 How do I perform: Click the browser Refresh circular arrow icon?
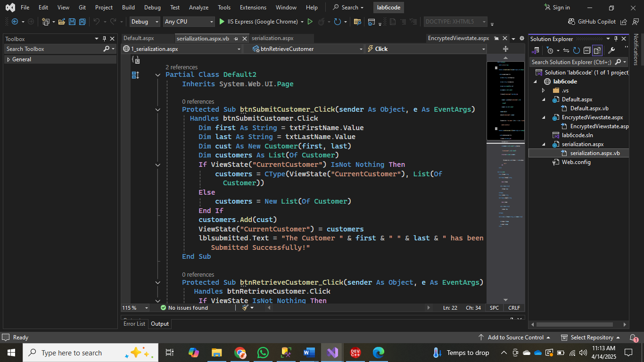coord(337,22)
